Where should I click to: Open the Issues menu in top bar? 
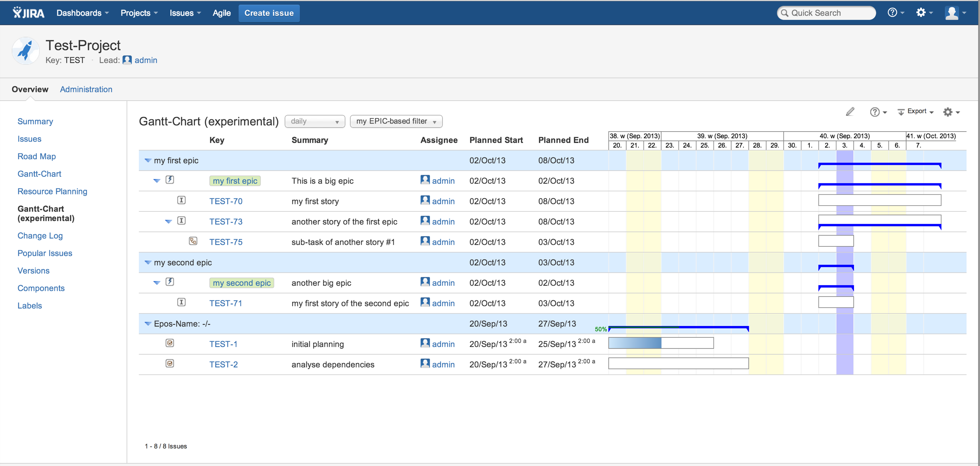pyautogui.click(x=185, y=13)
